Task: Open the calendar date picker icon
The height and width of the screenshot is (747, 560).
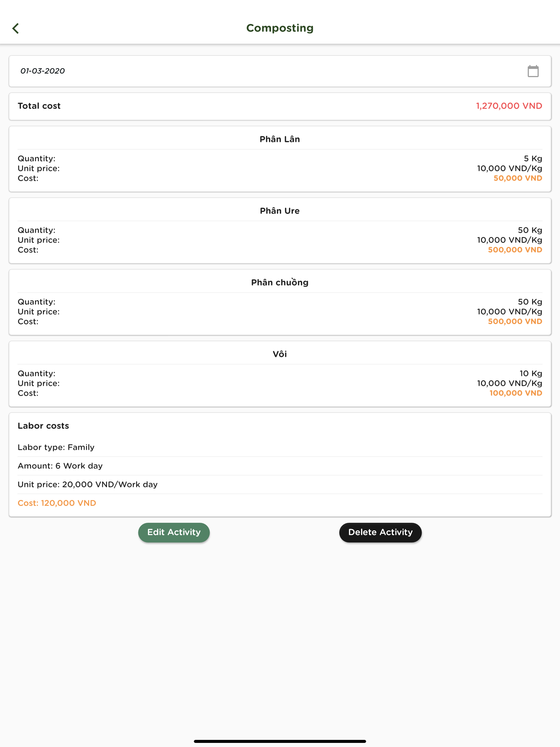Action: click(x=533, y=71)
